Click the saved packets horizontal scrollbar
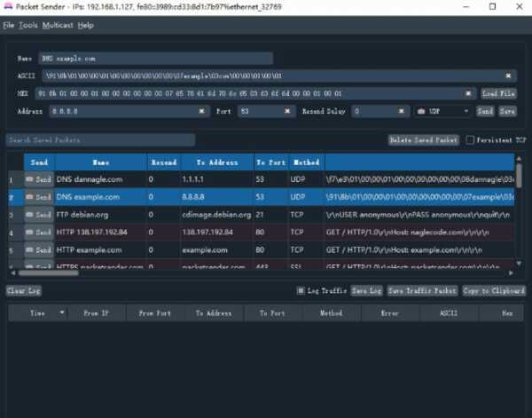Screen dimensions: 532x418 coord(177,273)
